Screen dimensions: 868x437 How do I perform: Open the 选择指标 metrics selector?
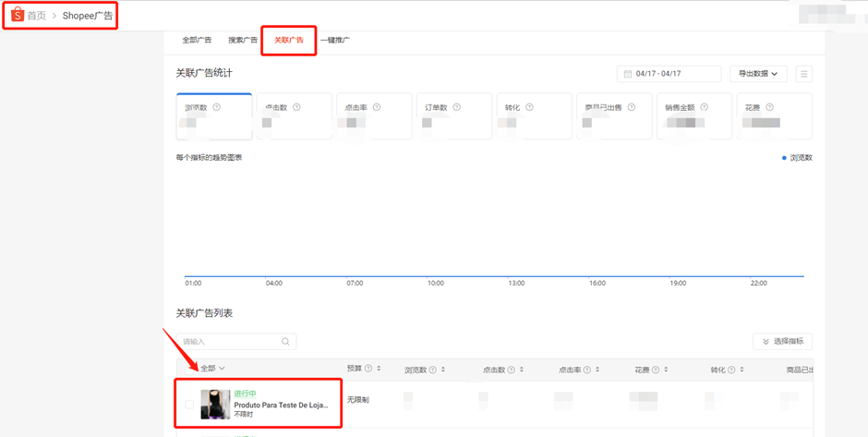[x=782, y=341]
